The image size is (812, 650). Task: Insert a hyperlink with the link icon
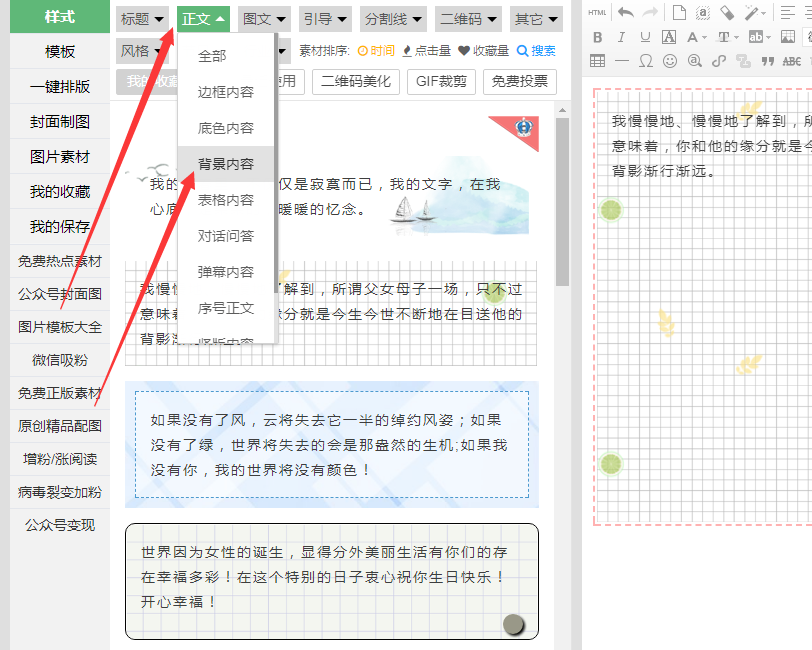click(718, 60)
